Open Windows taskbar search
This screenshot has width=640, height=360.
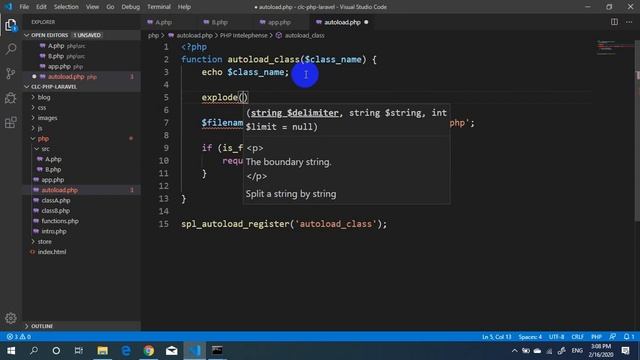(34, 351)
